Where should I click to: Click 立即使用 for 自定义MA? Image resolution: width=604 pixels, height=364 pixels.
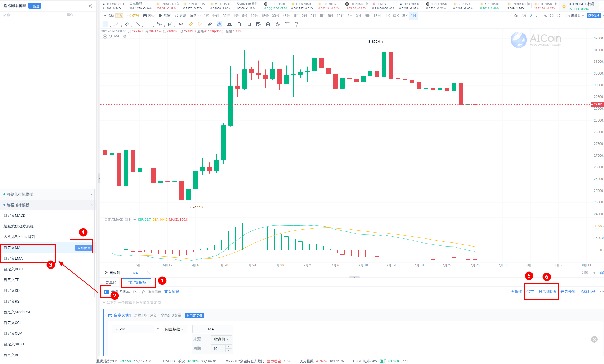coord(84,248)
